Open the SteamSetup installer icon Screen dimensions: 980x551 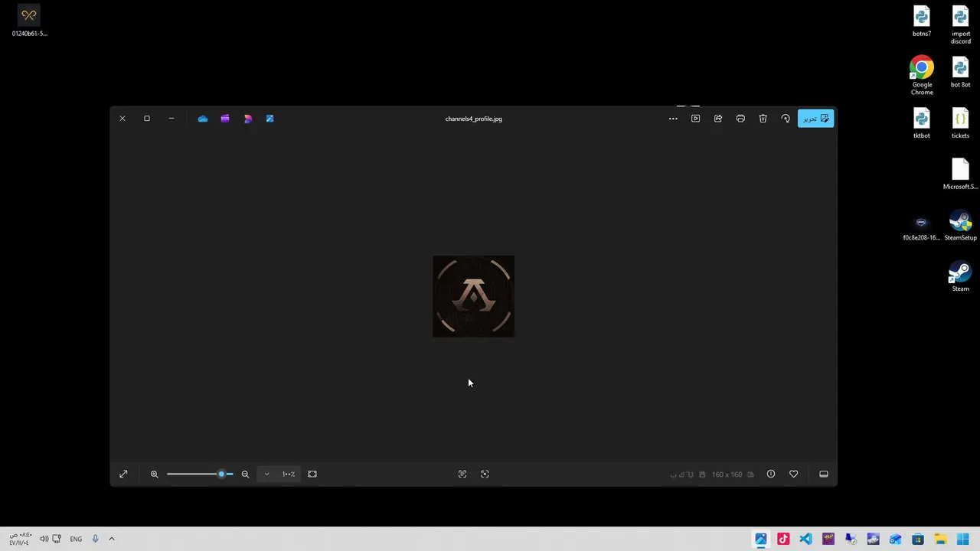[961, 226]
